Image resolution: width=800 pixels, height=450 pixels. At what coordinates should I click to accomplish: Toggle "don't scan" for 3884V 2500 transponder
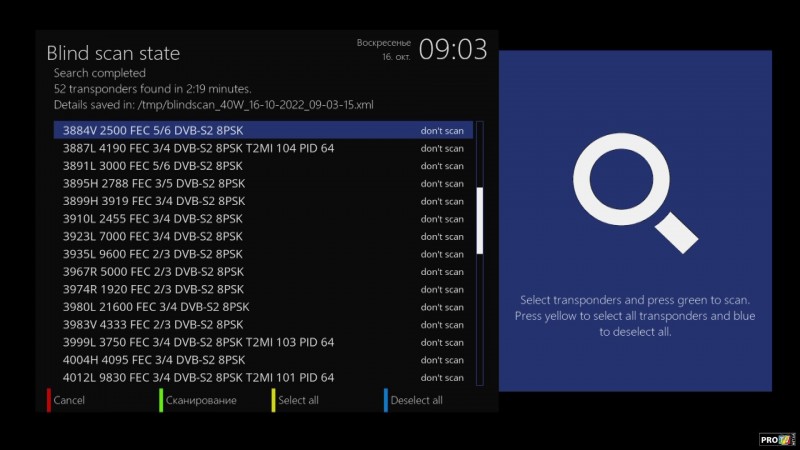[441, 131]
